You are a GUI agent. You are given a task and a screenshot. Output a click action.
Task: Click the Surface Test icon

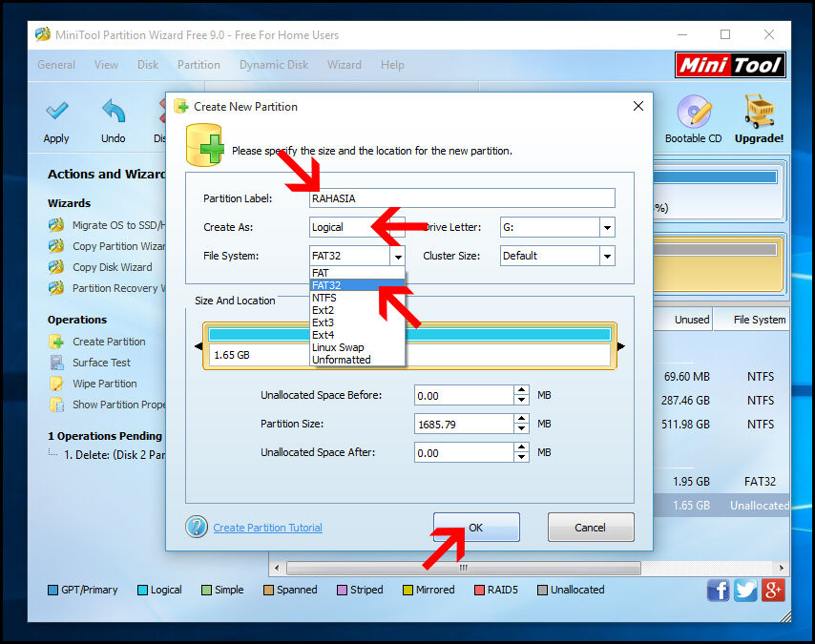pos(56,363)
